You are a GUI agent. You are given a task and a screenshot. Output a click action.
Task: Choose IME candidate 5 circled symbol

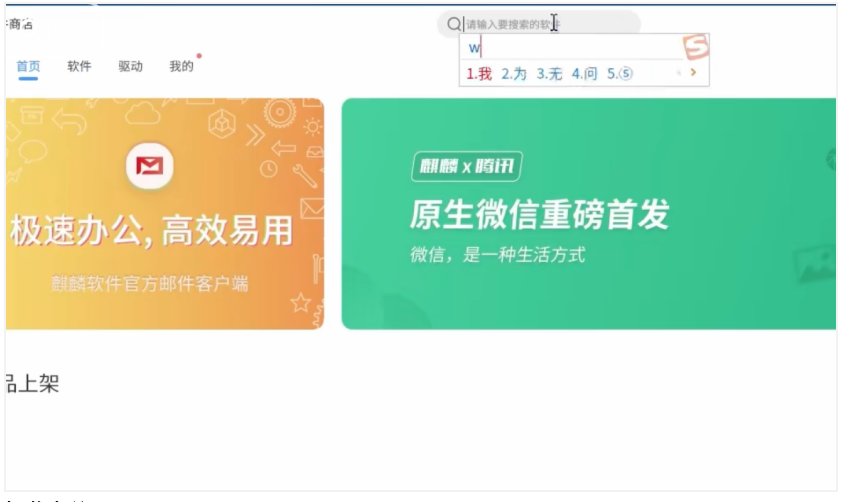point(620,74)
